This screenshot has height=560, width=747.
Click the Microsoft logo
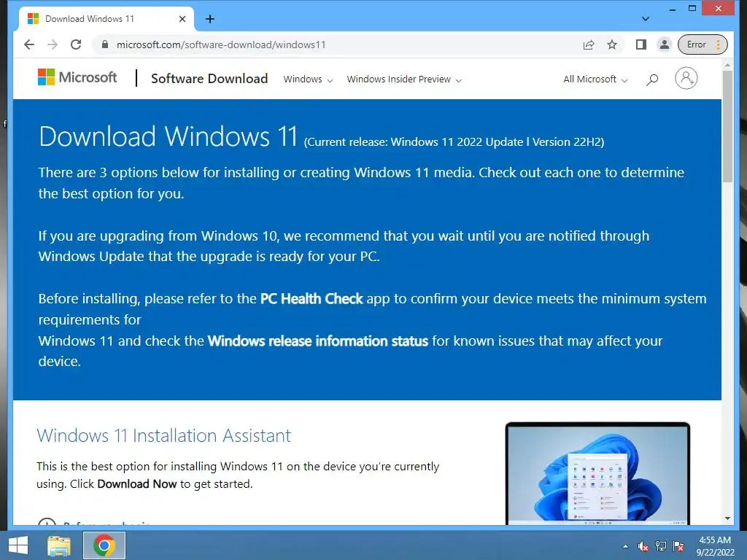point(77,77)
